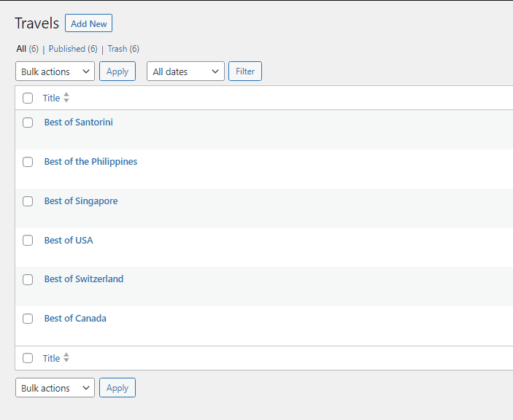Tick the Best of USA checkbox
This screenshot has height=420, width=513.
[x=28, y=240]
